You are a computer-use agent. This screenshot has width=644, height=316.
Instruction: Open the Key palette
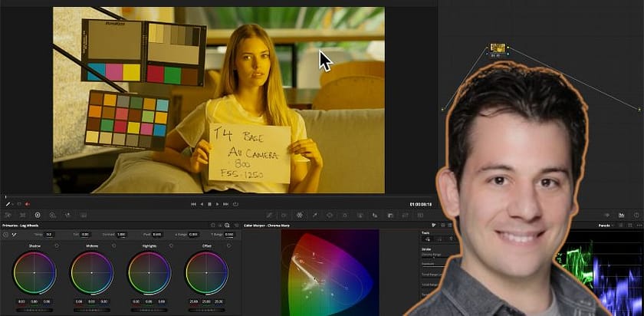click(x=390, y=215)
